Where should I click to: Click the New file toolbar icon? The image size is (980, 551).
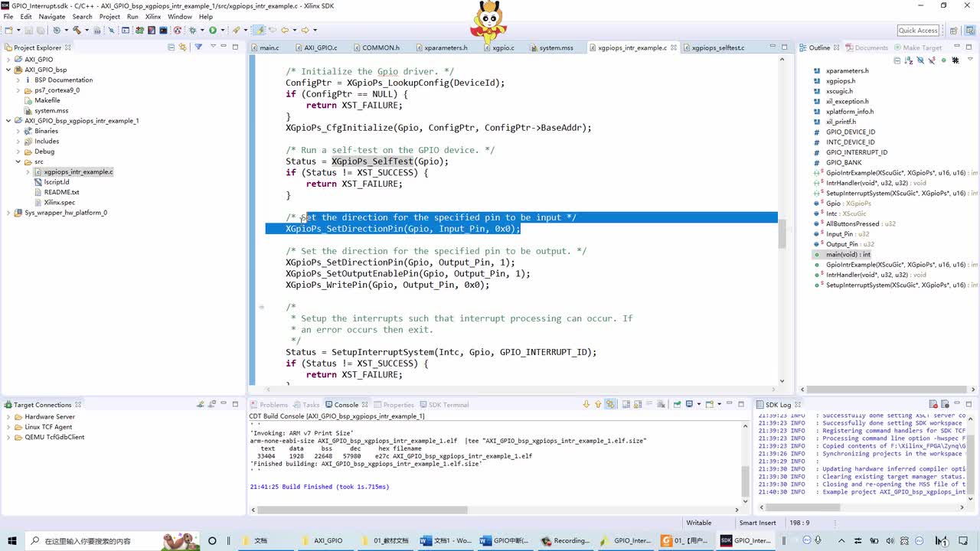(x=8, y=30)
